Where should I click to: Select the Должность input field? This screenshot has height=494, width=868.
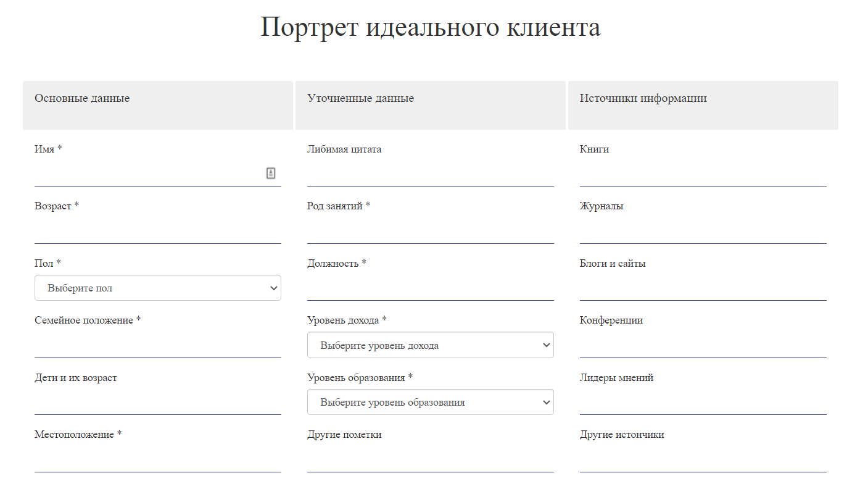(x=430, y=288)
